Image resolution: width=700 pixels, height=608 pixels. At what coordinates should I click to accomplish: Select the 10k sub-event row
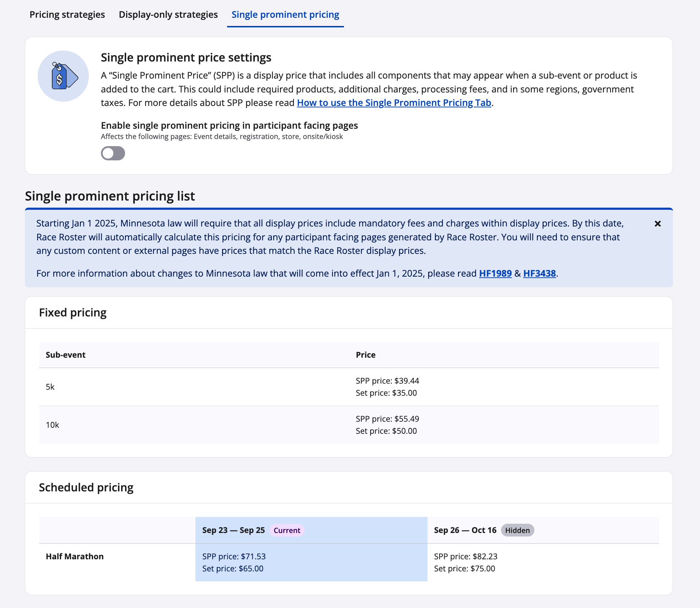pos(53,425)
